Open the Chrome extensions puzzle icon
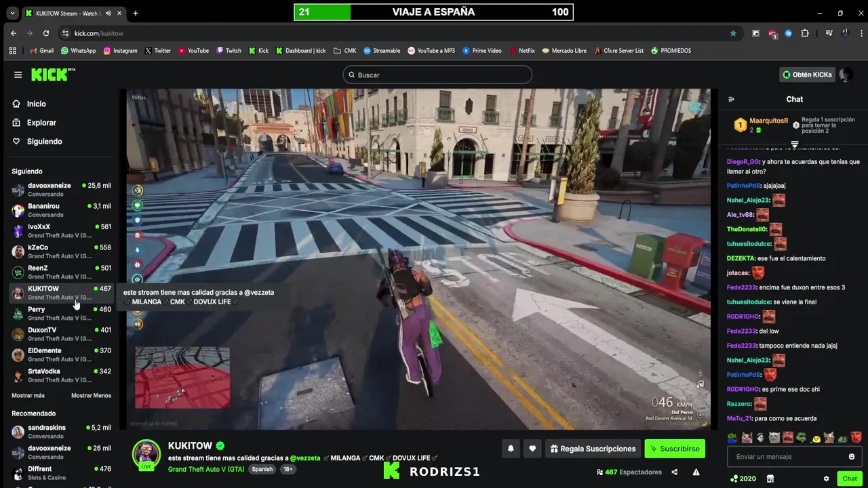 coord(805,33)
